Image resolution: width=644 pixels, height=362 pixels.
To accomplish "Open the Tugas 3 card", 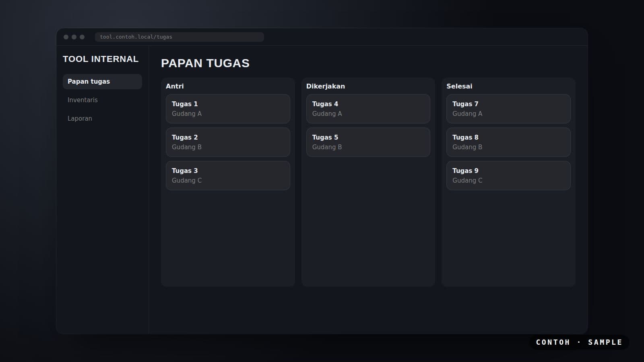I will pos(228,175).
